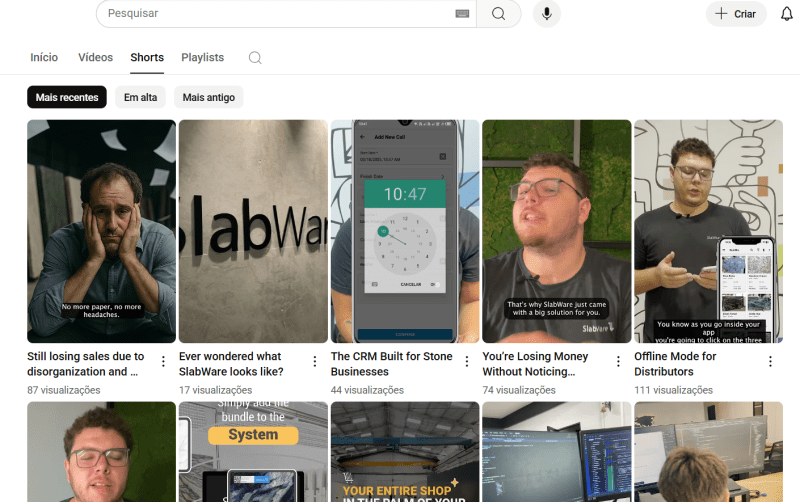Open the 'YOUR ENTIRE SHOP' short thumbnail
Image resolution: width=800 pixels, height=502 pixels.
[x=405, y=452]
